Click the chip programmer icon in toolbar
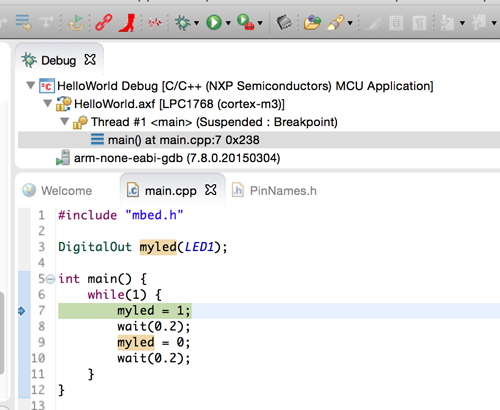Screen dimensions: 500x410 click(x=284, y=23)
